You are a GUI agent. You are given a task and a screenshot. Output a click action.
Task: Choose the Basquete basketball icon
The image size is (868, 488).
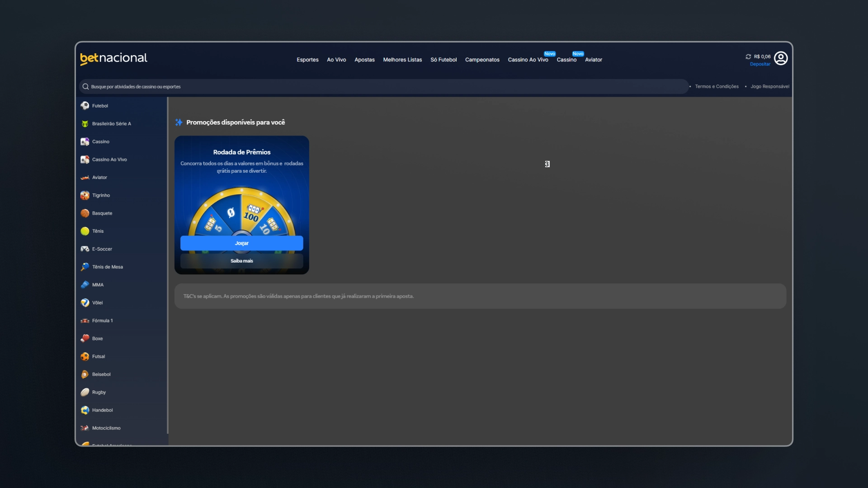85,213
